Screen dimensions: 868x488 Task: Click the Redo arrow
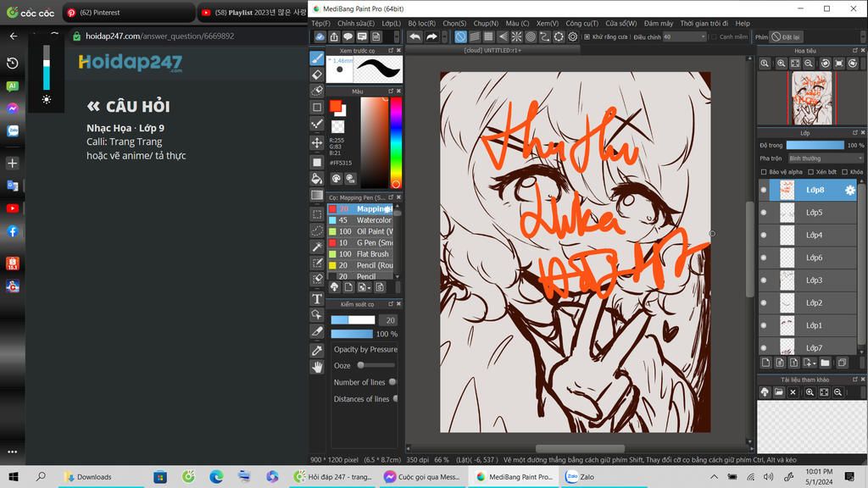(x=431, y=36)
